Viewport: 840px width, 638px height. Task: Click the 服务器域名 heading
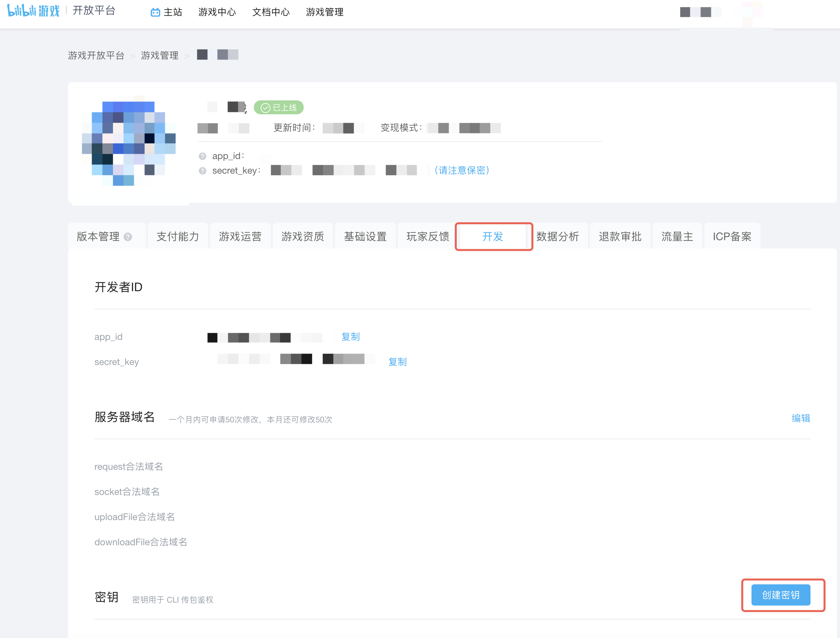tap(125, 417)
